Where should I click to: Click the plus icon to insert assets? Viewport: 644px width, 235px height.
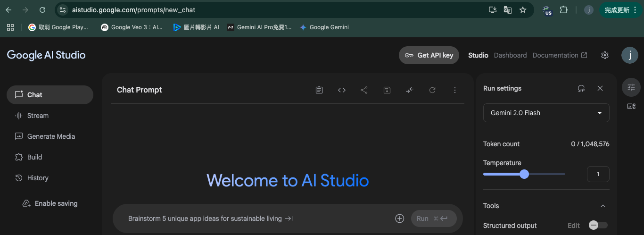tap(400, 218)
